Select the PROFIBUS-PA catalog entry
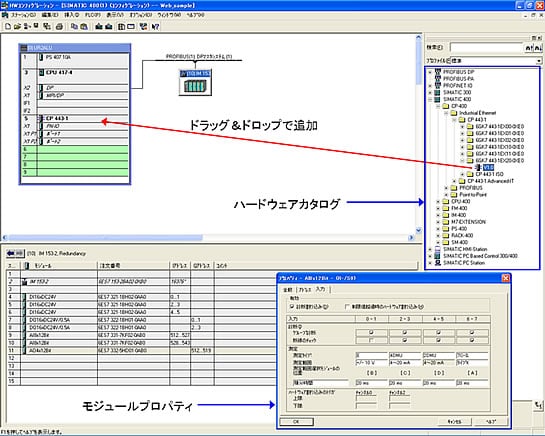 (x=458, y=79)
